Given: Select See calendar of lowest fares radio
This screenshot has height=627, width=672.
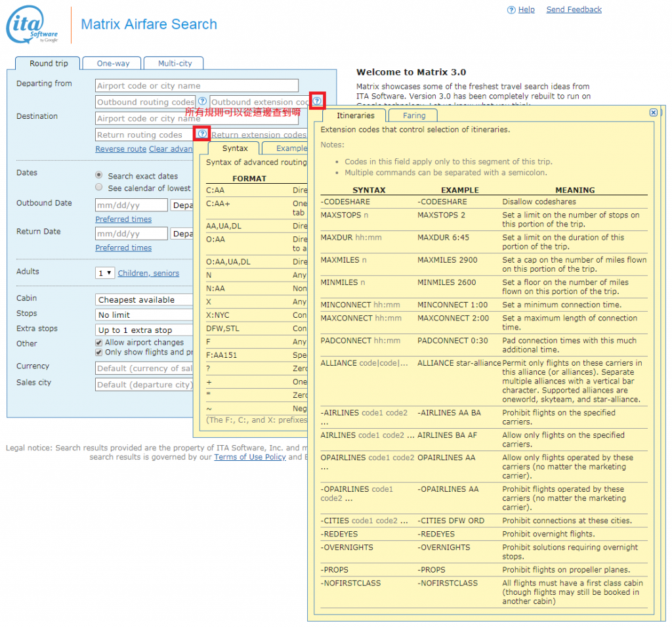Looking at the screenshot, I should (x=99, y=187).
